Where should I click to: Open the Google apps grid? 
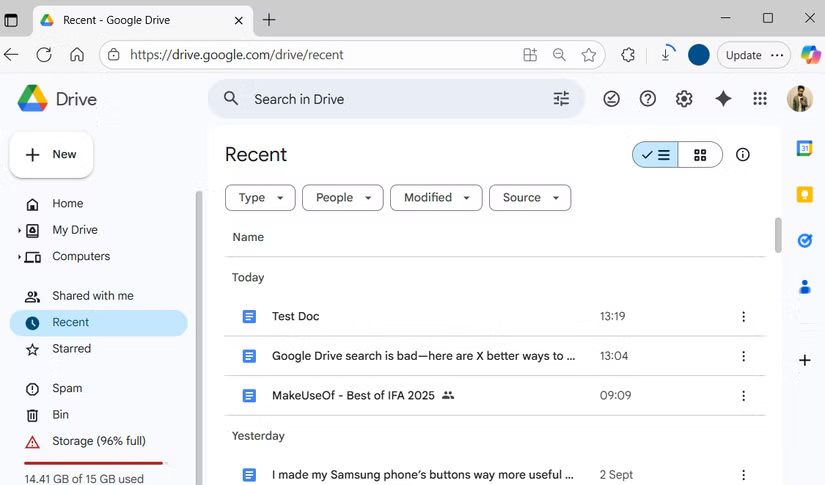760,98
